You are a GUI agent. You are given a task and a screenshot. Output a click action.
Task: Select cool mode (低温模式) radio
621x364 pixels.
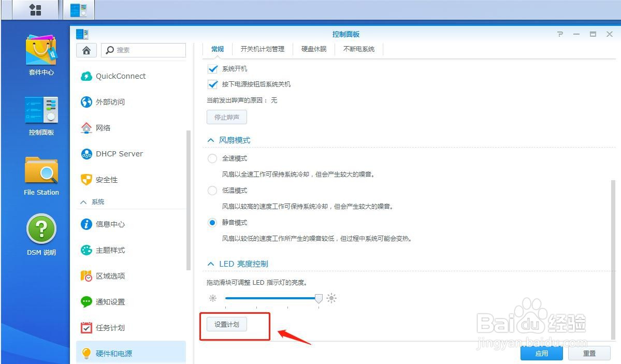[x=212, y=191]
